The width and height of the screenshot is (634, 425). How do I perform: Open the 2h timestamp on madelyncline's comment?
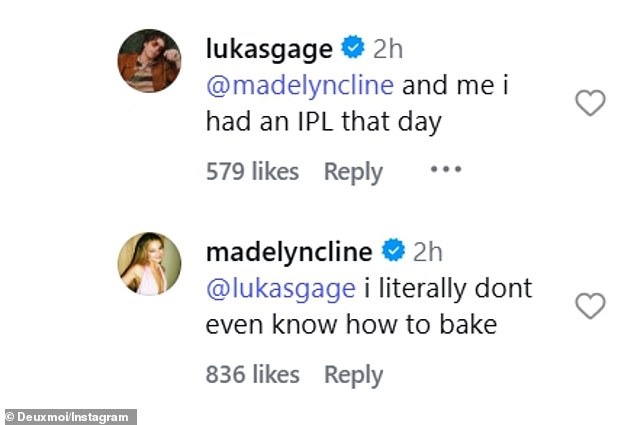coord(428,250)
